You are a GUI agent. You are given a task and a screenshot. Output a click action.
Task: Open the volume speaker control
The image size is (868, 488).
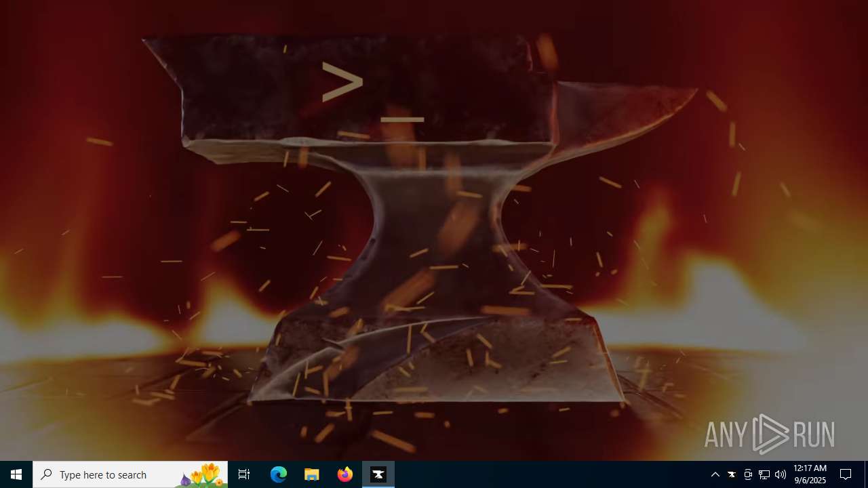tap(781, 474)
